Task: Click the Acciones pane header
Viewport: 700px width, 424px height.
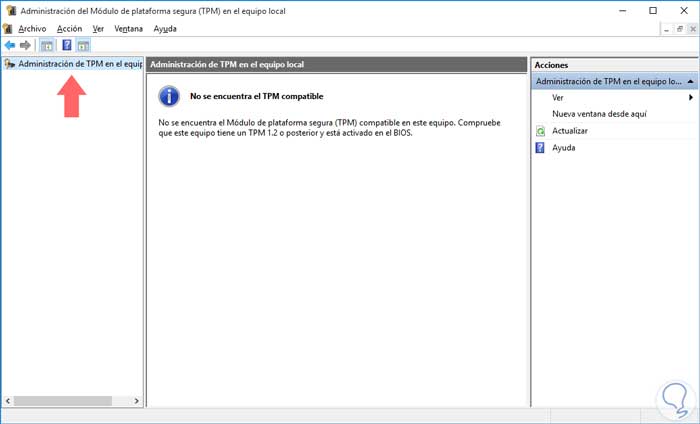Action: tap(615, 65)
